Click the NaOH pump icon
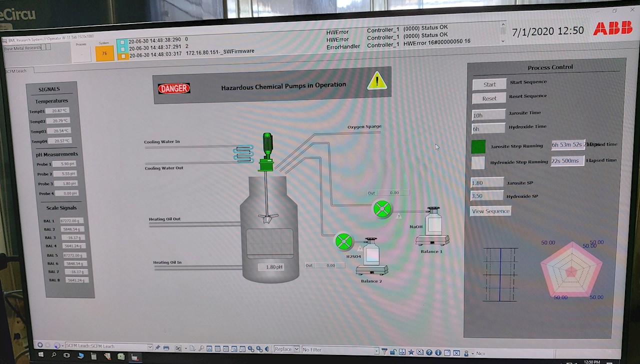Viewport: 640px width, 364px height. [x=382, y=209]
